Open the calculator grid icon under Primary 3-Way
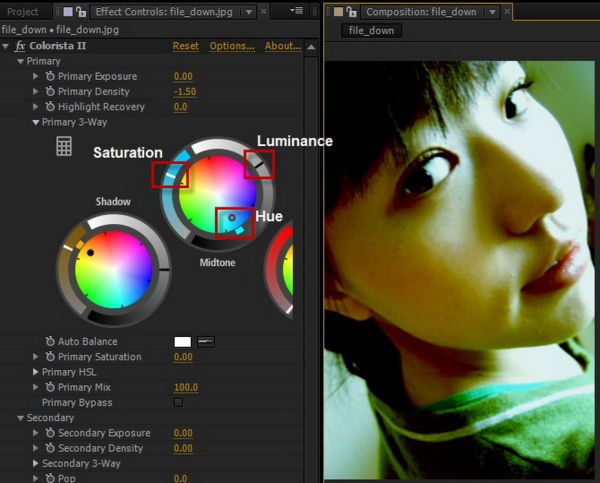Screen dimensions: 600x483 64,146
